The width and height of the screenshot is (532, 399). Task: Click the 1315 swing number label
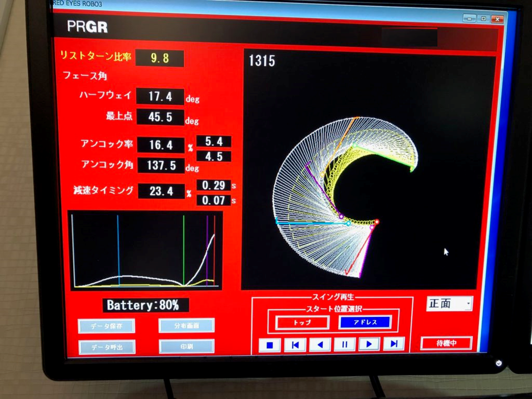[x=262, y=61]
